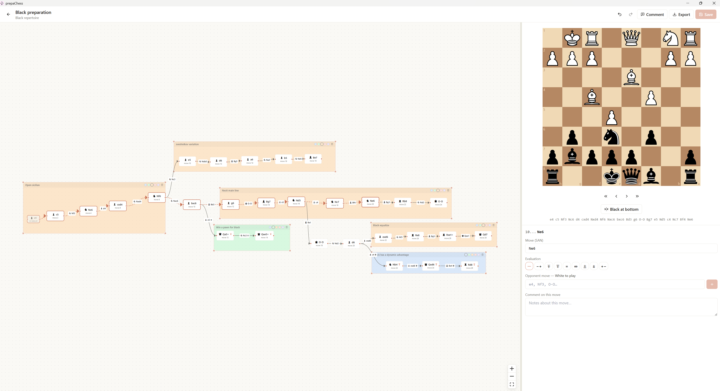The image size is (720, 391).
Task: Click the Black preparation title text
Action: pos(33,12)
